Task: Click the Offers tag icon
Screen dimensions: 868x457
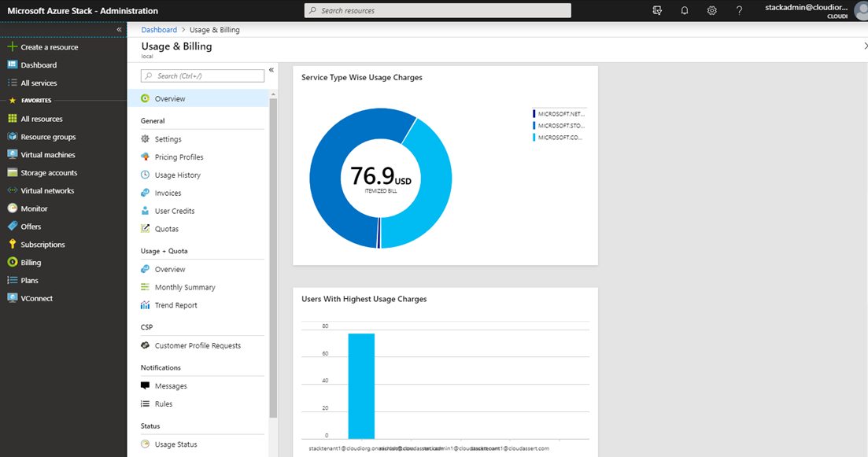Action: point(12,226)
